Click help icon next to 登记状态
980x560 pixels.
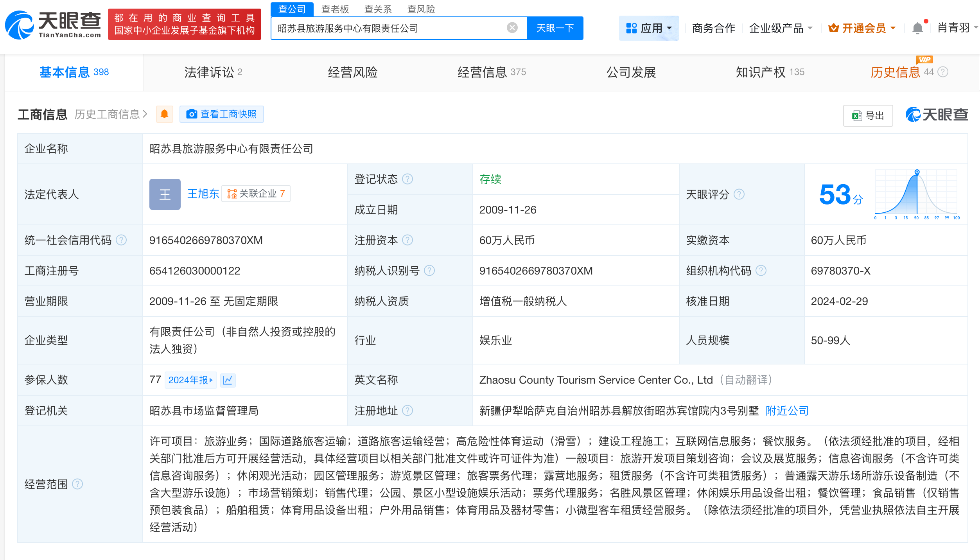coord(407,179)
